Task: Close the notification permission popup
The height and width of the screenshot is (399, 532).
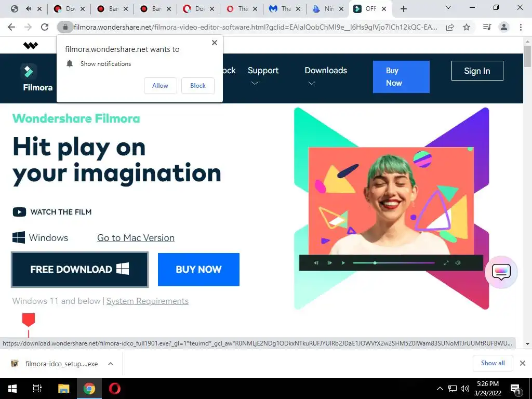Action: (x=215, y=43)
